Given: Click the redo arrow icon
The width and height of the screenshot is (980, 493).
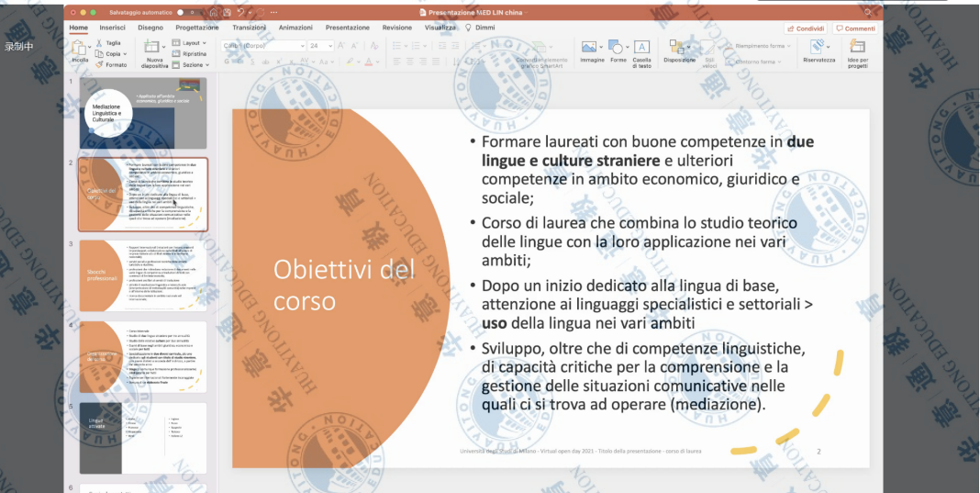Looking at the screenshot, I should point(259,13).
